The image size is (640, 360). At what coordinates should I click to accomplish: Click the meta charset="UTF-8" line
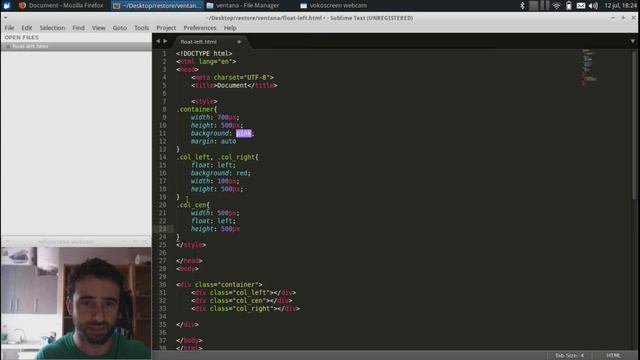[232, 77]
